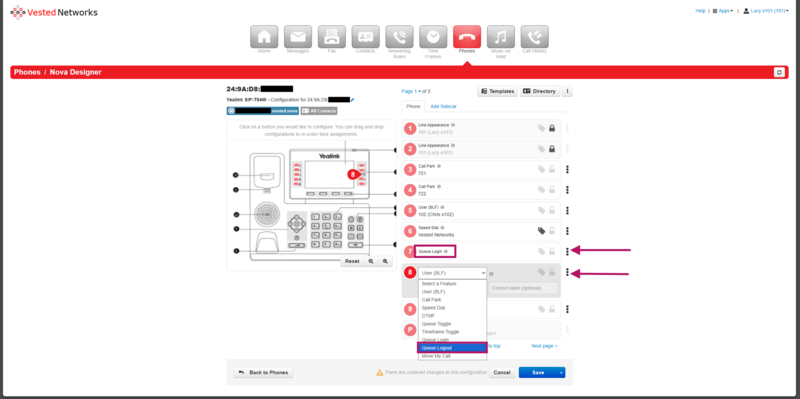Click the tag icon on row 9
This screenshot has width=800, height=399.
pyautogui.click(x=541, y=309)
